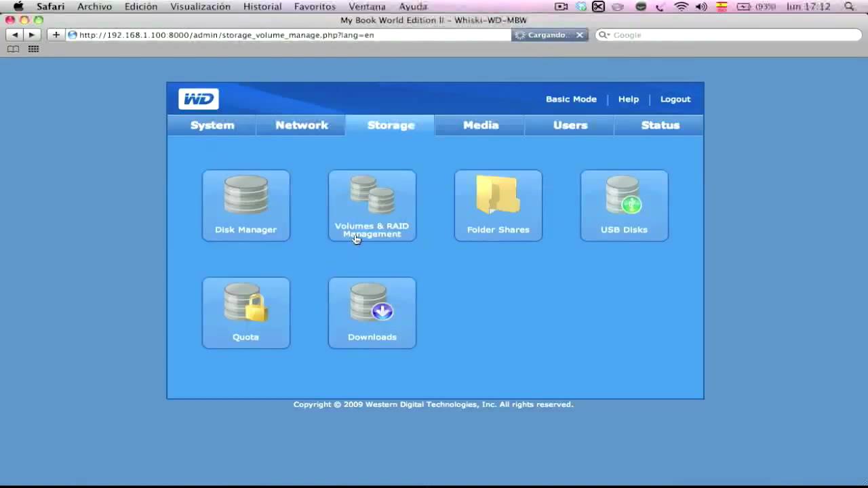Switch to the Users tab

(x=570, y=125)
